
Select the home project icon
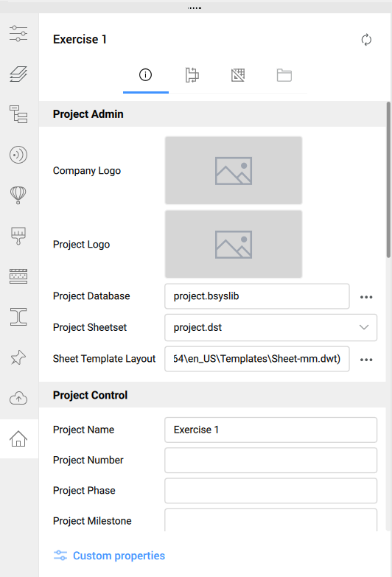tap(18, 438)
